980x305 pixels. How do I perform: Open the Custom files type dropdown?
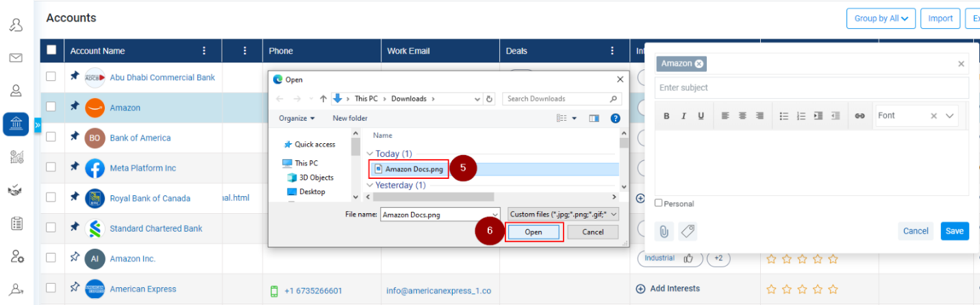pos(562,215)
